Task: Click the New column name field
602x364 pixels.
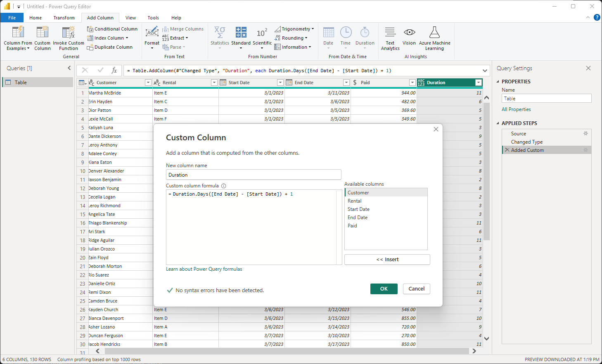Action: click(253, 175)
